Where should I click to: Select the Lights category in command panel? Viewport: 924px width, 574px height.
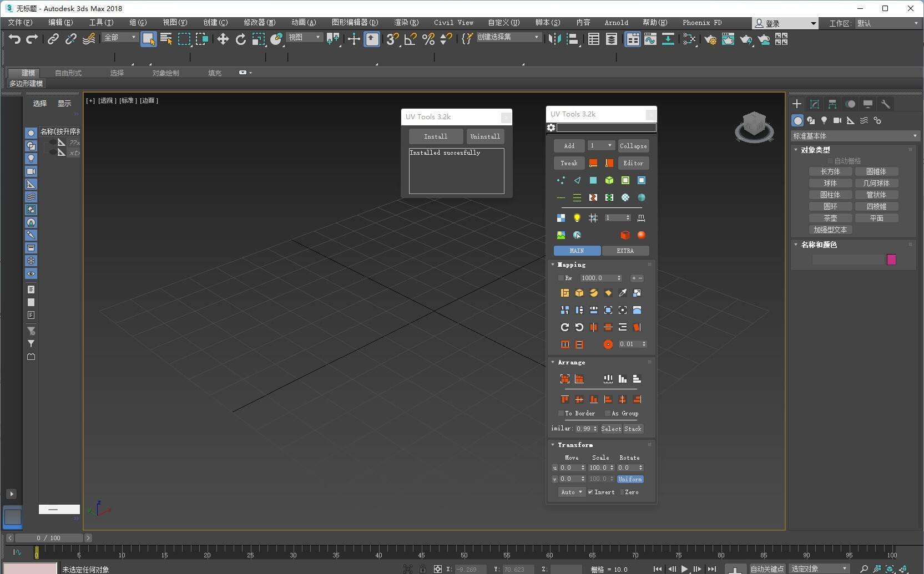tap(824, 120)
